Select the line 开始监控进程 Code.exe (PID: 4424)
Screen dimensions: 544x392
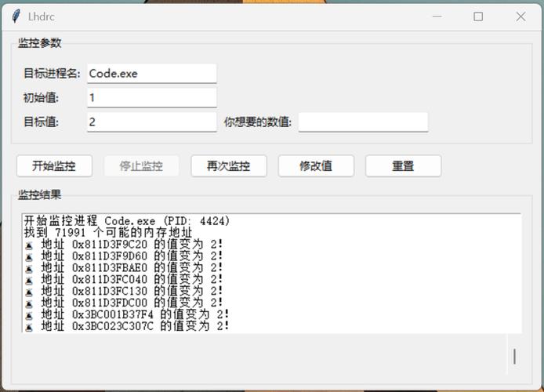click(127, 220)
